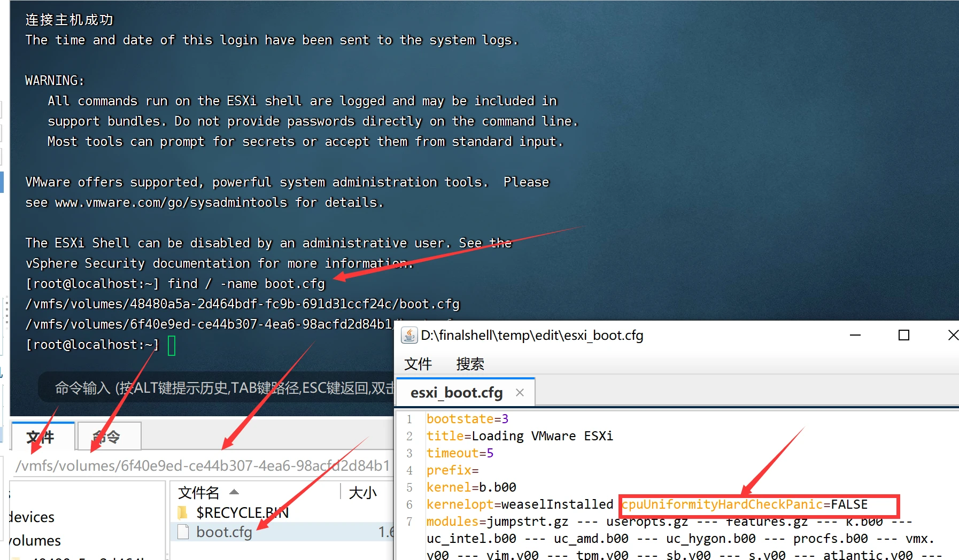The height and width of the screenshot is (560, 959).
Task: Click the boot.cfg file icon
Action: (x=183, y=532)
